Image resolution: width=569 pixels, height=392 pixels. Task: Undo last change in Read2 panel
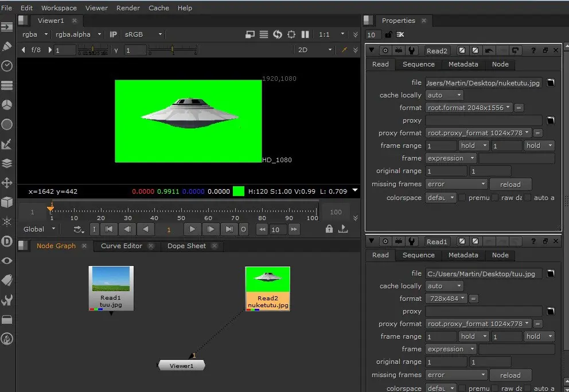click(489, 50)
